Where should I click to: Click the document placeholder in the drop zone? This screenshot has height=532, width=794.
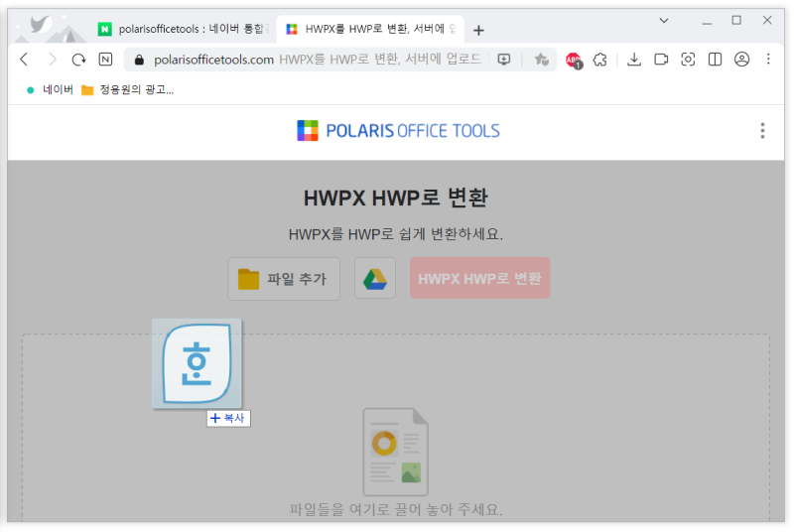click(395, 452)
